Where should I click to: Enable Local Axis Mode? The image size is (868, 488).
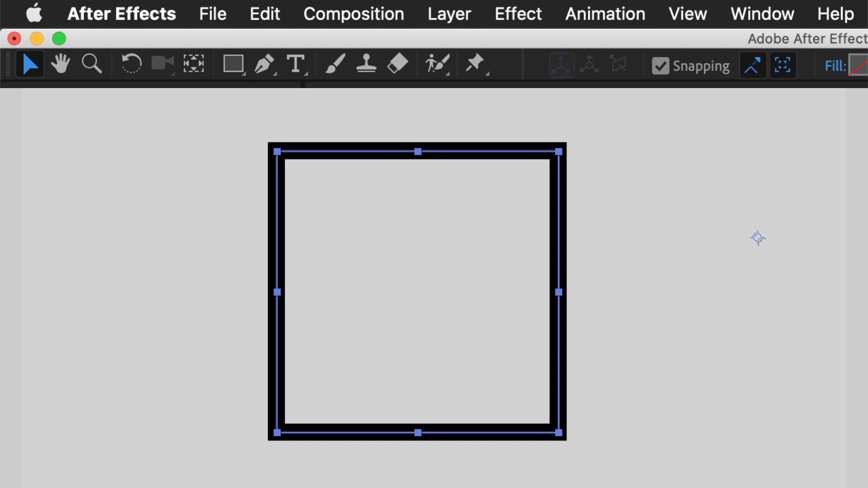[561, 65]
